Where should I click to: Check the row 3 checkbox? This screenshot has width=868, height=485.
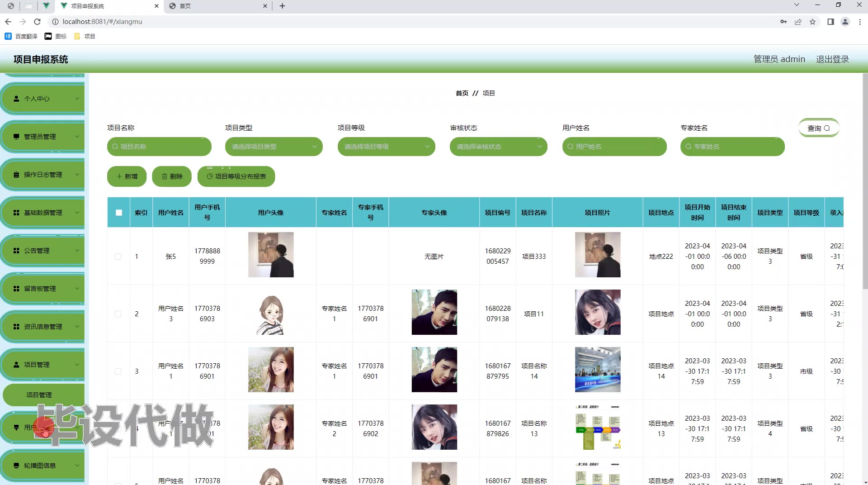pos(118,371)
